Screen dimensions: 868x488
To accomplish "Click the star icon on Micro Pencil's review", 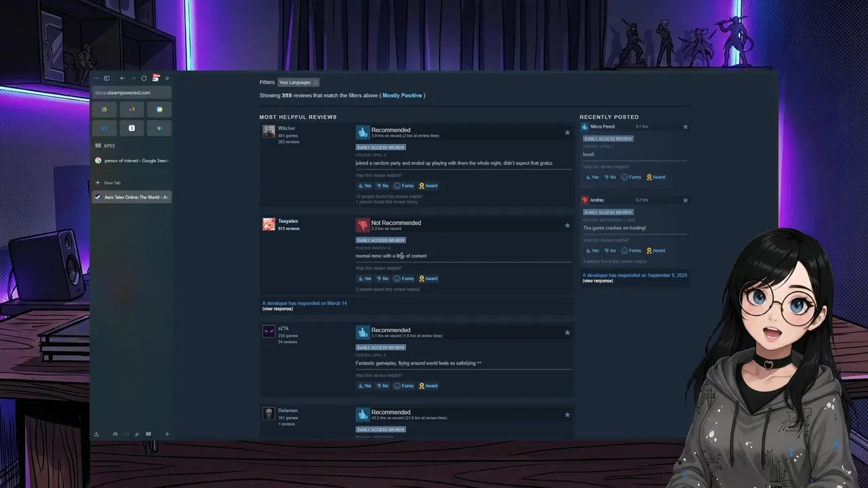I will (x=685, y=127).
